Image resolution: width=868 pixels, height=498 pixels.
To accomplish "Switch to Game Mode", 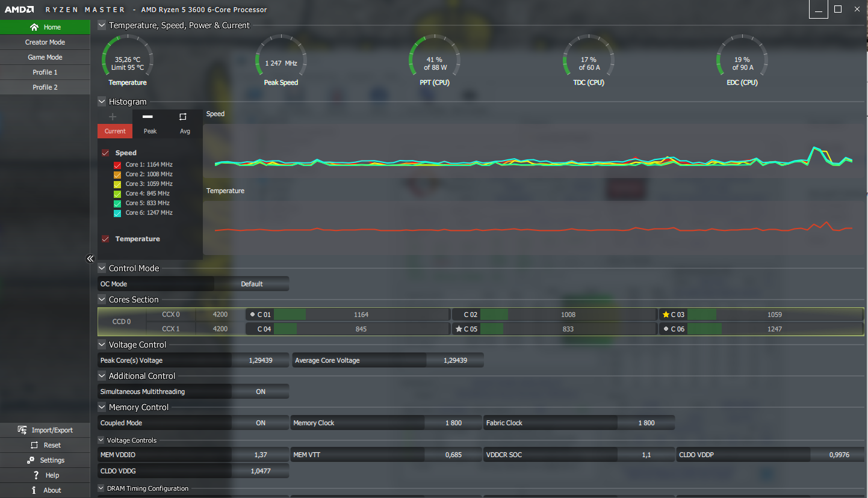I will click(45, 57).
